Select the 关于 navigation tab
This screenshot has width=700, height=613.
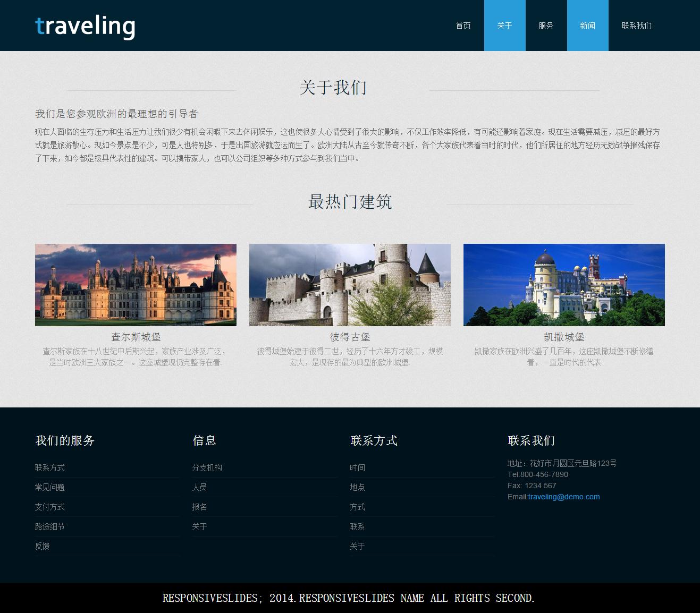coord(504,25)
